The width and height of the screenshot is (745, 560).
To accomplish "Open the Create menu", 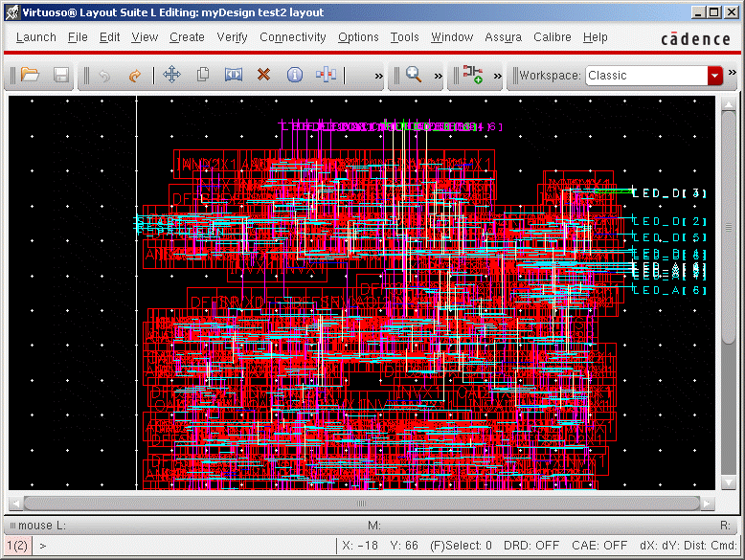I will click(x=187, y=37).
